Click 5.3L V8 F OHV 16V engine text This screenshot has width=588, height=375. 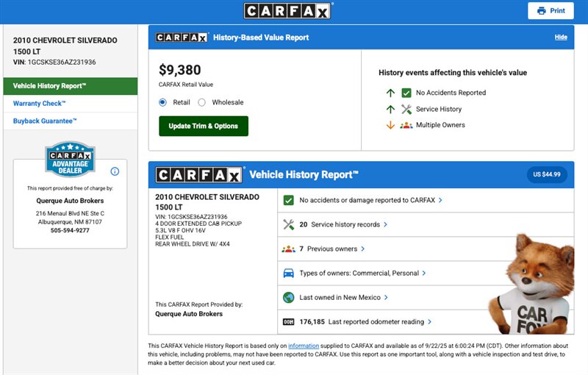[x=180, y=230]
